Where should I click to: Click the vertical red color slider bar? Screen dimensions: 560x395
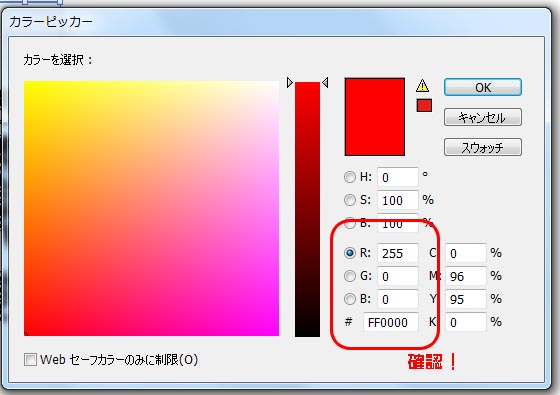[308, 209]
